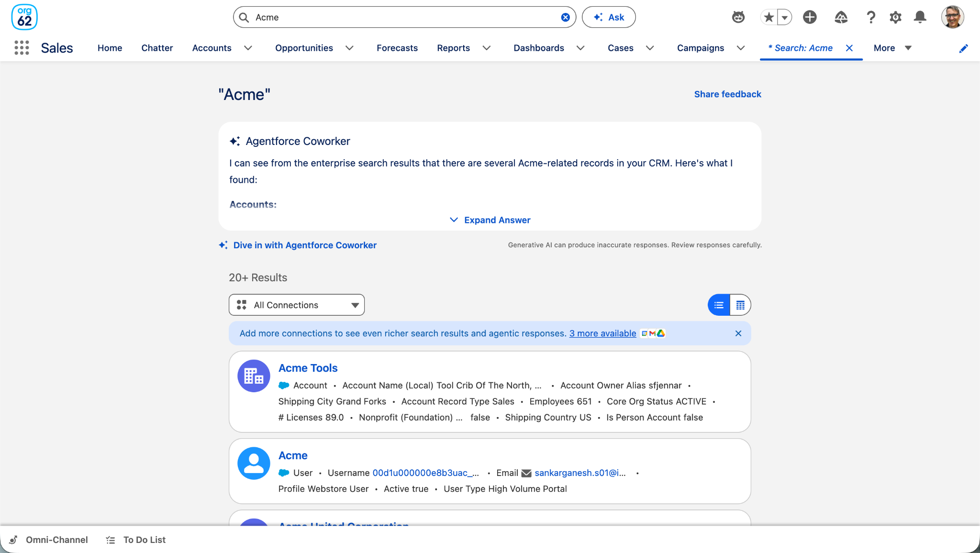Viewport: 980px width, 553px height.
Task: Click the Favorites star icon
Action: pos(768,17)
